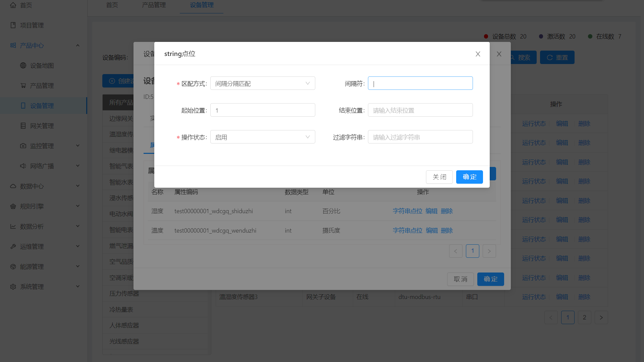Screen dimensions: 644x362
Task: Open the 操作状态 dropdown
Action: click(x=263, y=137)
